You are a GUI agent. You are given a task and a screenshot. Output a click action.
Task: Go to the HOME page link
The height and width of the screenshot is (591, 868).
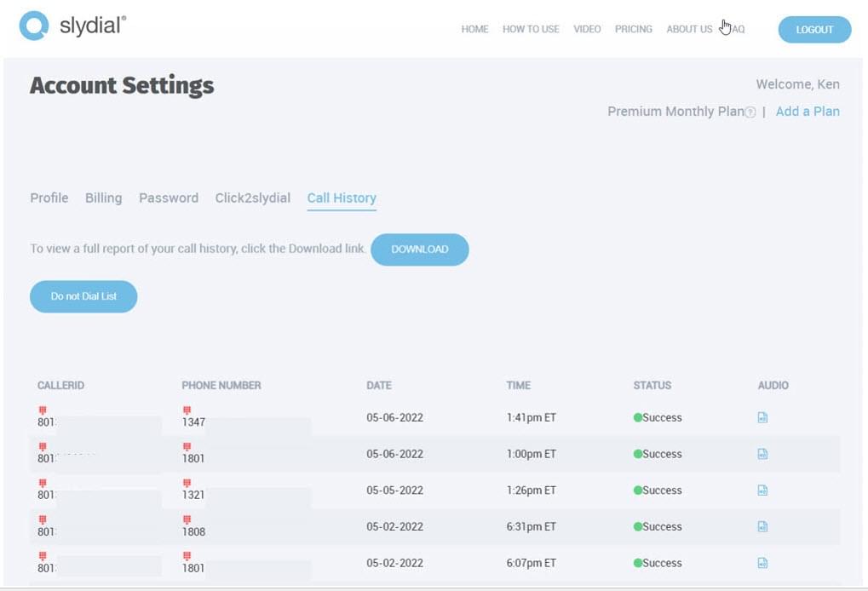[474, 29]
